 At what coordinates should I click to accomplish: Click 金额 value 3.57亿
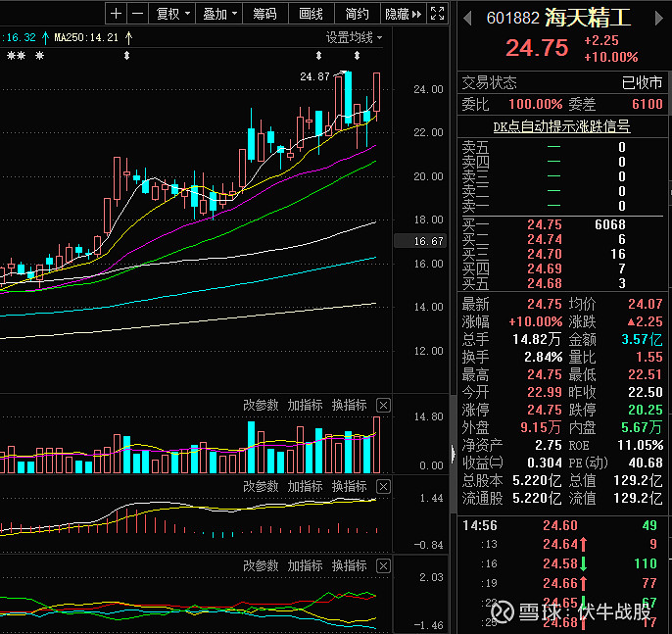click(642, 339)
